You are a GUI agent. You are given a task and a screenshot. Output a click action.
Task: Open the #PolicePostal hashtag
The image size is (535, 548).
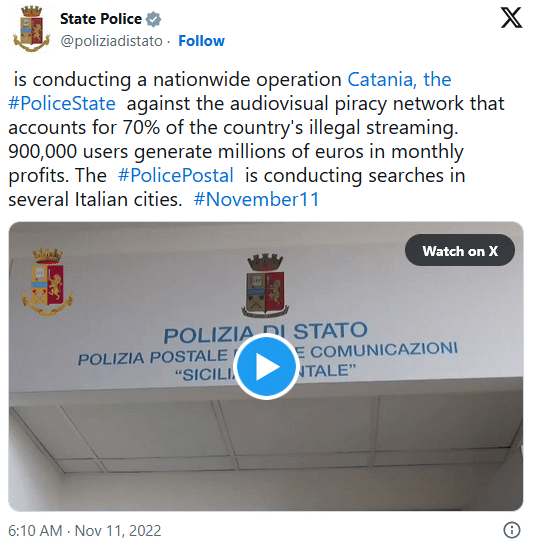(176, 175)
